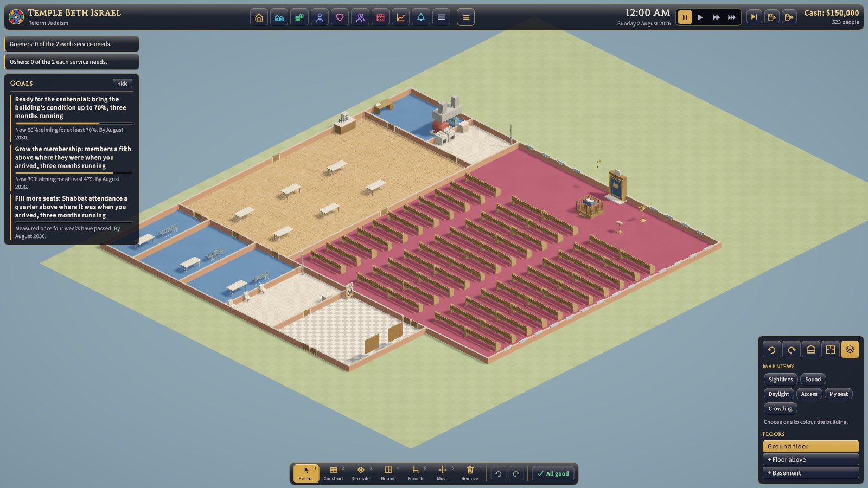Open the teal notifications bell icon
The image size is (868, 488).
(x=421, y=17)
